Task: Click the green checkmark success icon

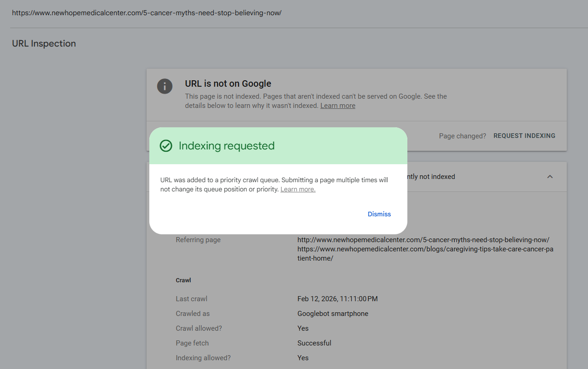Action: [166, 146]
